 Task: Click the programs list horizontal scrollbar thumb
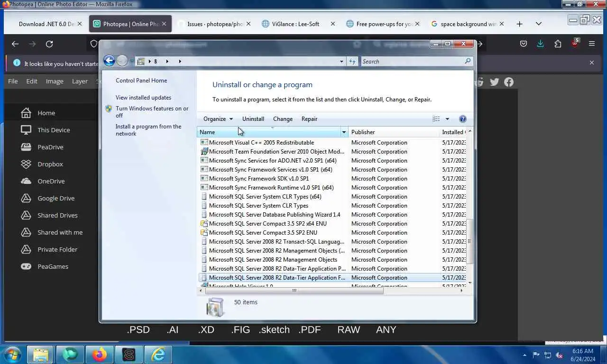coord(294,291)
